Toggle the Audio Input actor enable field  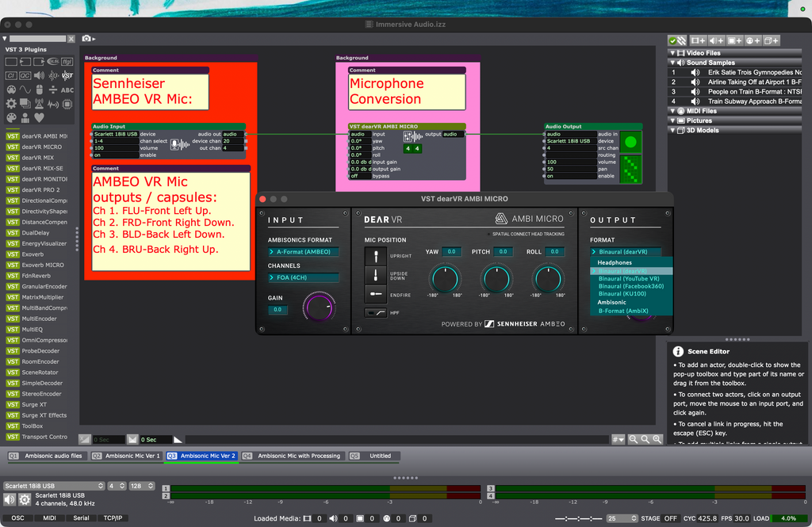[x=116, y=155]
